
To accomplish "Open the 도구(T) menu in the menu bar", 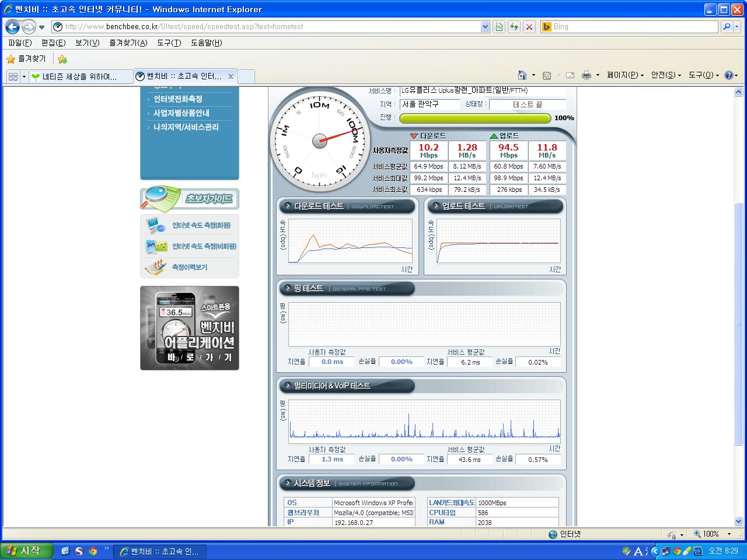I will point(169,43).
